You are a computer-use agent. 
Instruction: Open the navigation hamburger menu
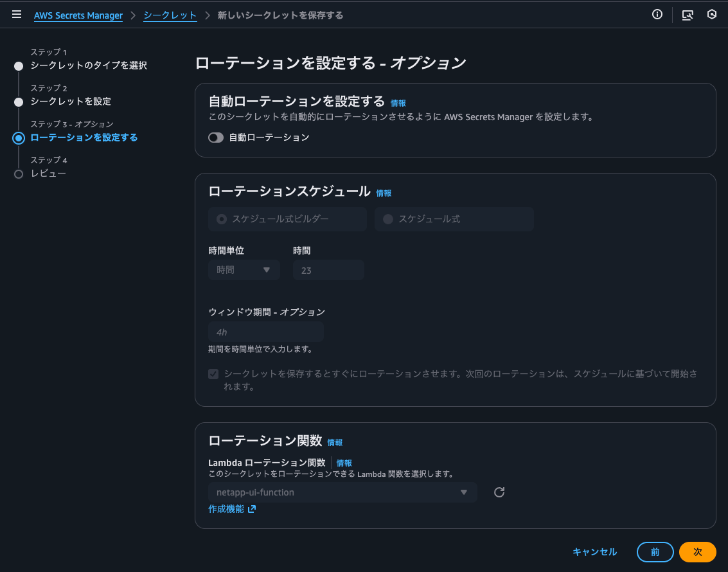(16, 14)
